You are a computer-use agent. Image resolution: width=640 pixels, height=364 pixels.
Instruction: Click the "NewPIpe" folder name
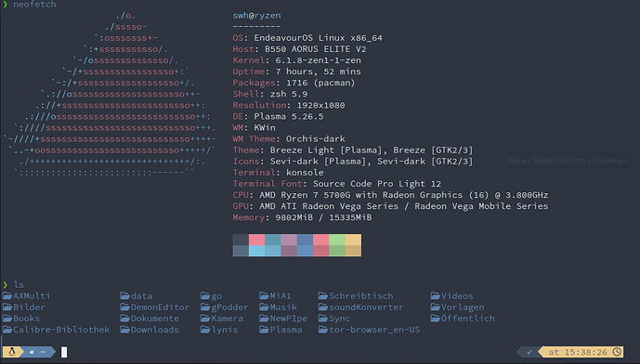pos(289,318)
